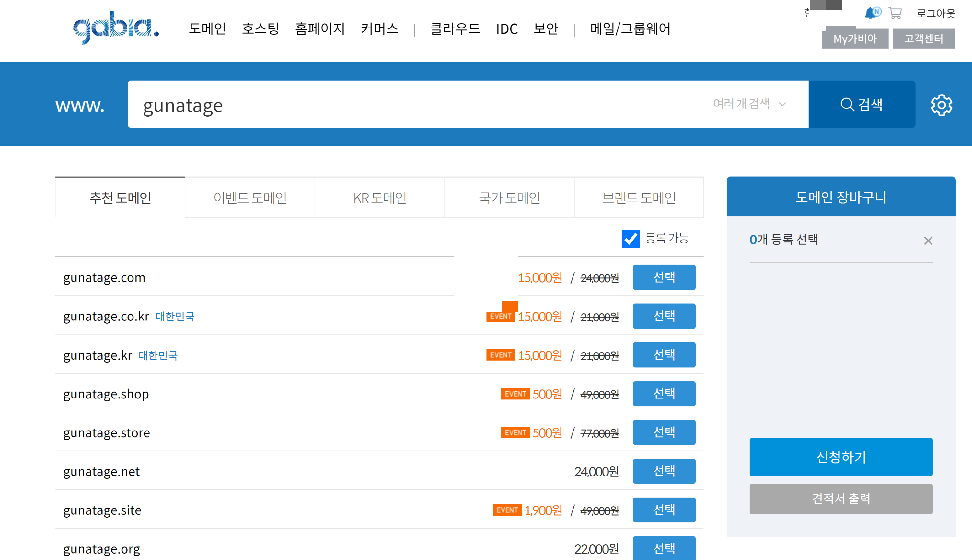
Task: Click EVENT badge for gunatage.shop
Action: pos(515,394)
